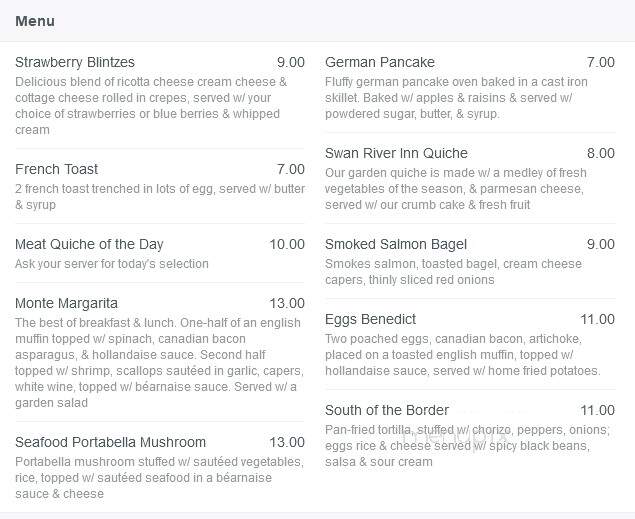Select the Strawberry Blintzes item
The width and height of the screenshot is (635, 519).
[x=75, y=62]
